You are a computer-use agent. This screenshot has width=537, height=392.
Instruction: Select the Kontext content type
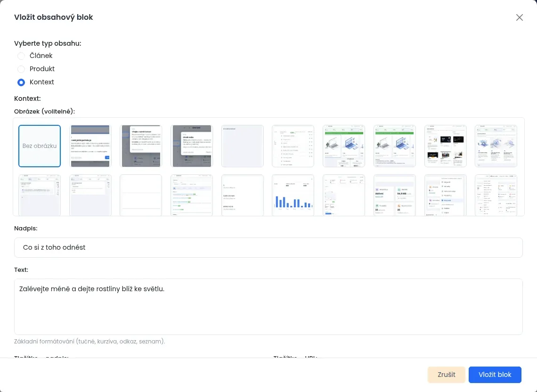(21, 82)
